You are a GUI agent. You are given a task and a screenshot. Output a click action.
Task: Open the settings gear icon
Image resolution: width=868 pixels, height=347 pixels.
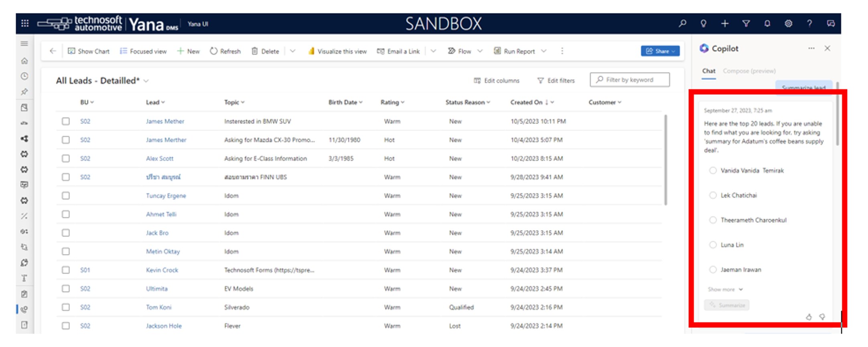tap(789, 23)
